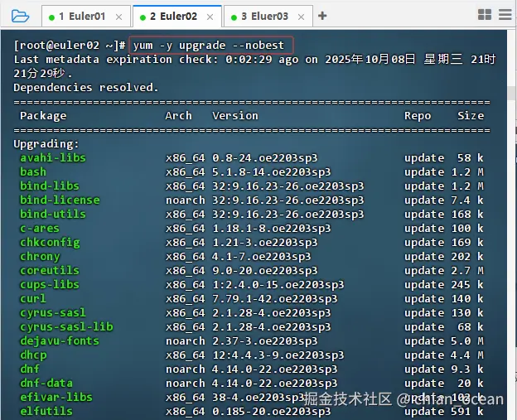The height and width of the screenshot is (420, 517).
Task: Click the Version column header
Action: (235, 116)
